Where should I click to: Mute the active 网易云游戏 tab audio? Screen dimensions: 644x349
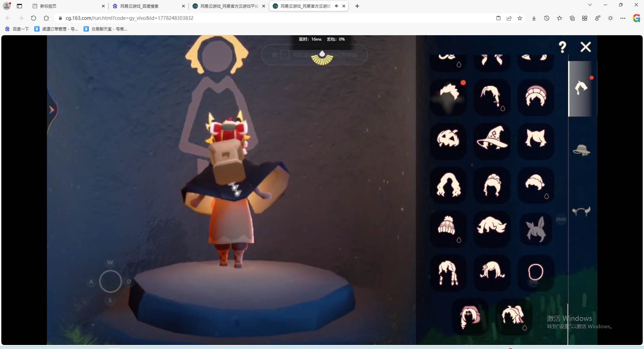pyautogui.click(x=336, y=6)
